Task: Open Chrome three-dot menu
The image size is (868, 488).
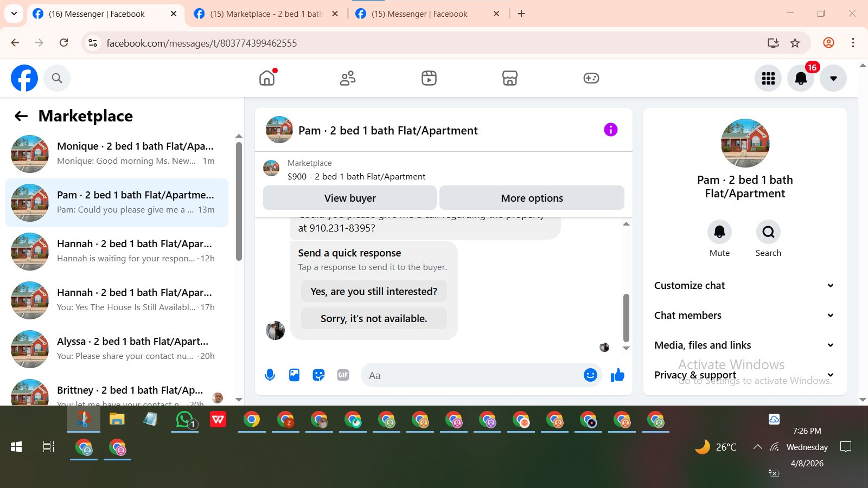Action: 853,43
